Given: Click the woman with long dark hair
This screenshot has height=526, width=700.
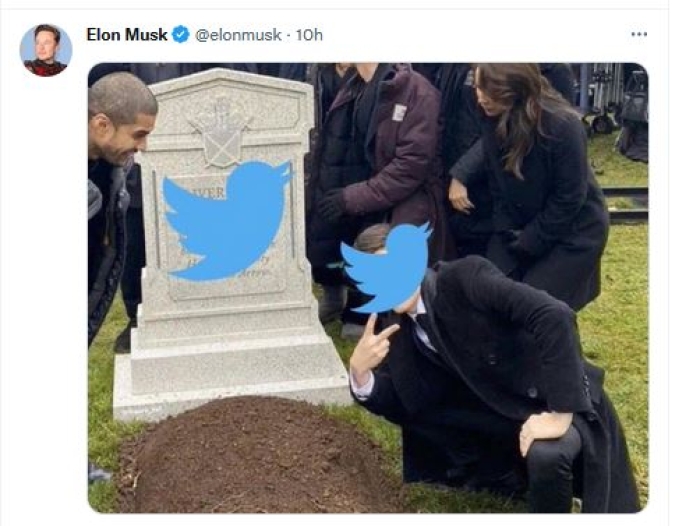Looking at the screenshot, I should (531, 179).
